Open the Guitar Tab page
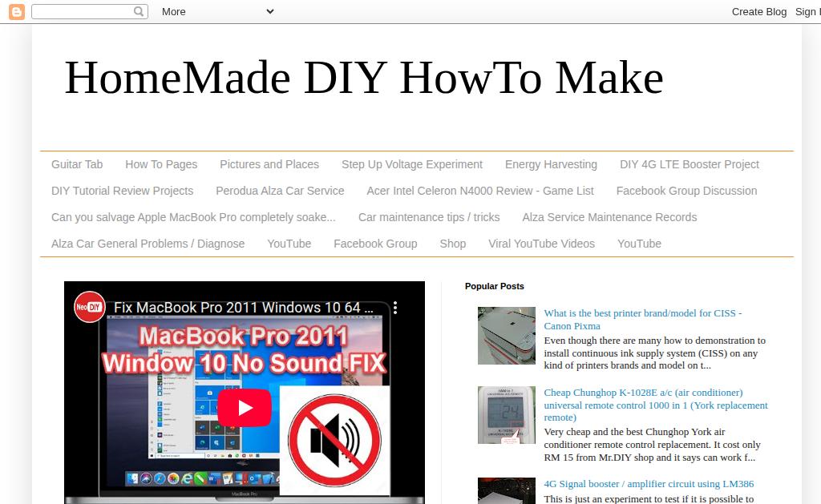821x504 pixels. [77, 164]
